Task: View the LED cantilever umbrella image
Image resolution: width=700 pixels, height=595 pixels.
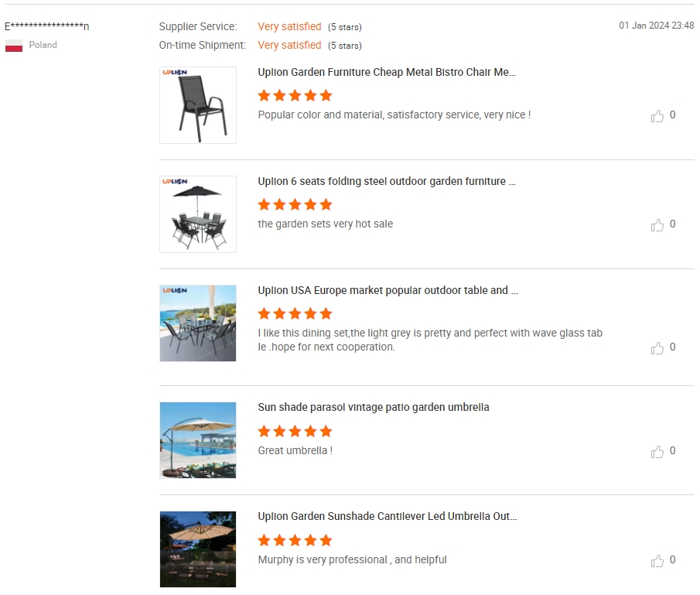Action: 198,549
